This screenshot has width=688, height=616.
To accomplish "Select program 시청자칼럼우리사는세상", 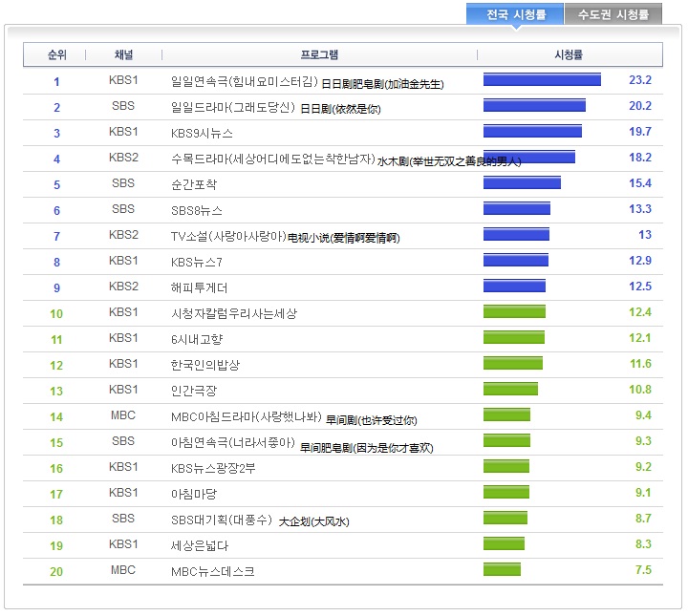I will click(234, 313).
